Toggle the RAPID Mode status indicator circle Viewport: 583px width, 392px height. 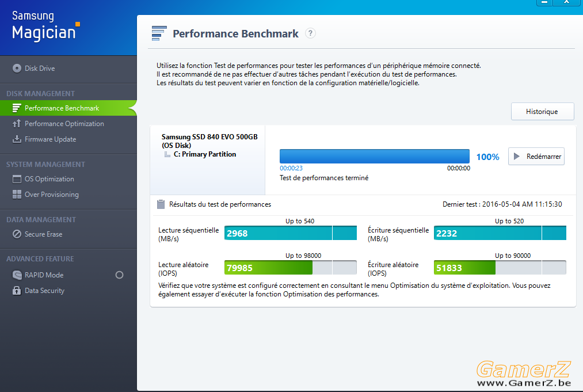click(119, 275)
